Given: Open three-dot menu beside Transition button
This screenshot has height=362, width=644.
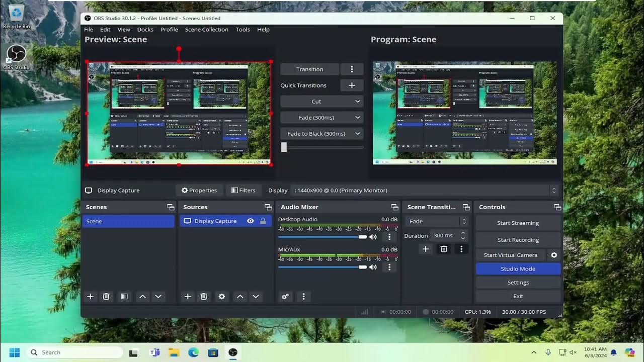Looking at the screenshot, I should (x=352, y=69).
